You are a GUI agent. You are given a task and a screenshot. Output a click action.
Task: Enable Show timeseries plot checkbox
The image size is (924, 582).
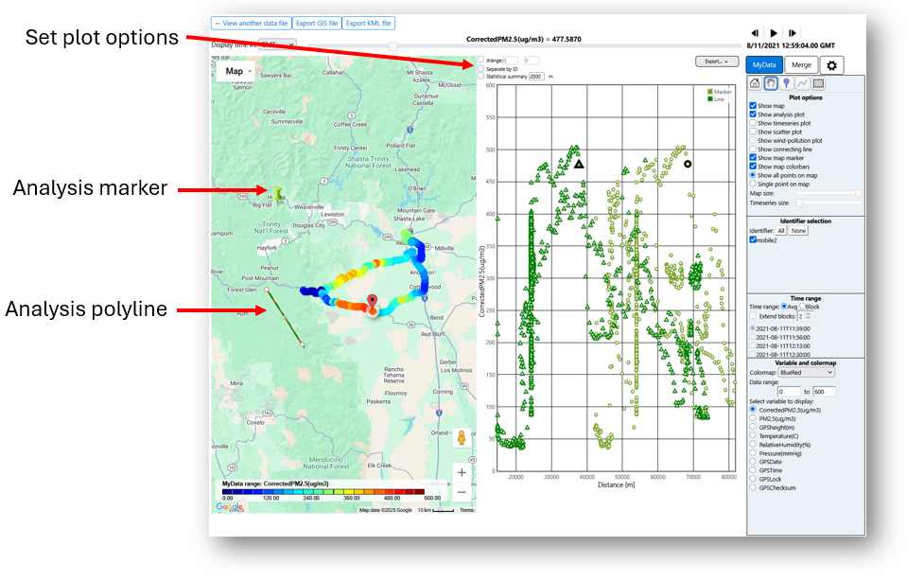coord(753,123)
